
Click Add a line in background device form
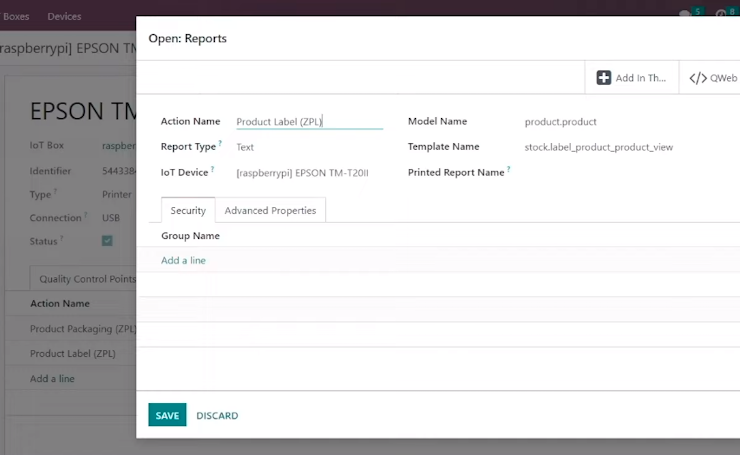click(x=52, y=379)
